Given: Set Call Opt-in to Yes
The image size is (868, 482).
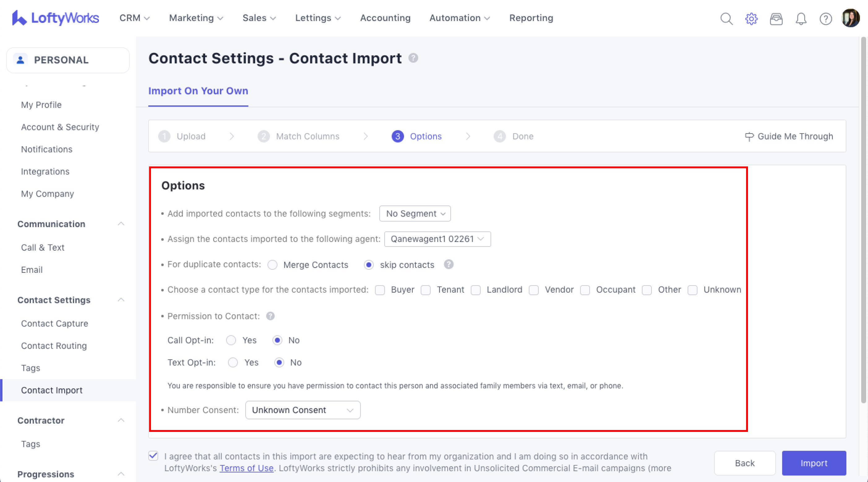Looking at the screenshot, I should 231,340.
